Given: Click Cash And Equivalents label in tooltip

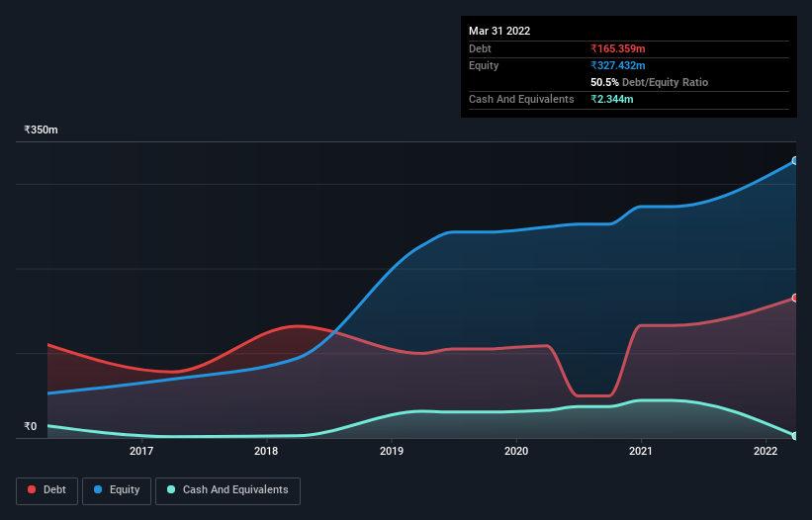Looking at the screenshot, I should [x=521, y=99].
